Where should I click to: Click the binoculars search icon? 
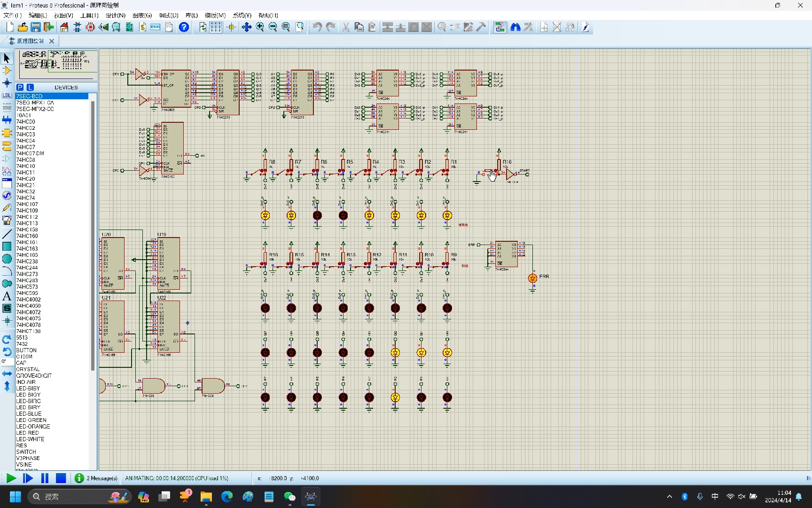(515, 27)
